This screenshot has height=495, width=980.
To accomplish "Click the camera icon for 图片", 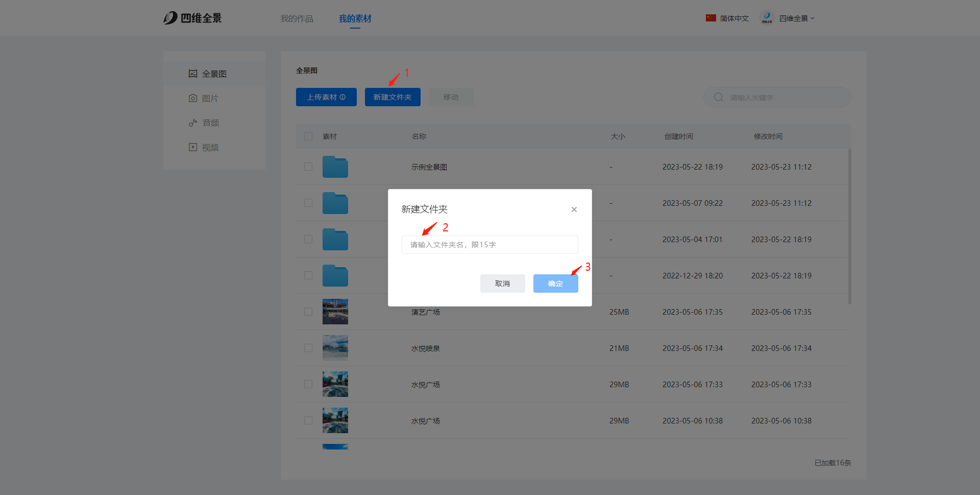I will pos(192,98).
